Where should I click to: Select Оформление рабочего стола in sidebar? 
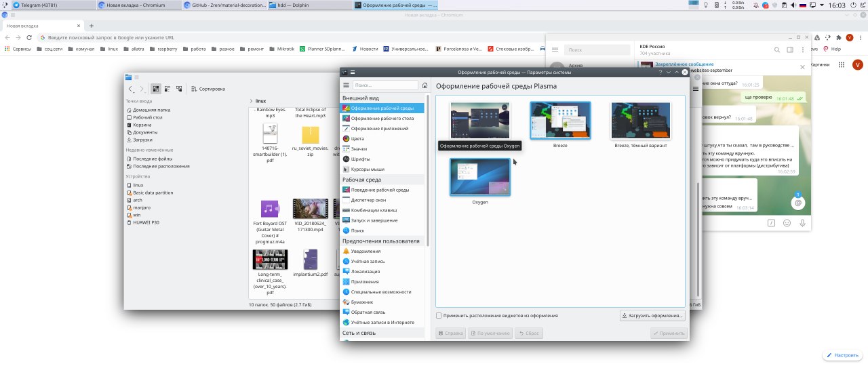point(383,118)
